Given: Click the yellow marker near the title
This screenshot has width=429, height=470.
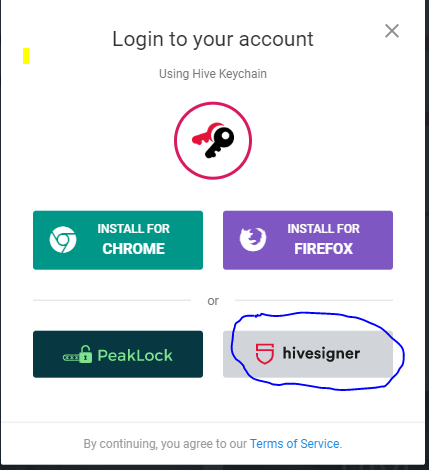Looking at the screenshot, I should point(26,56).
